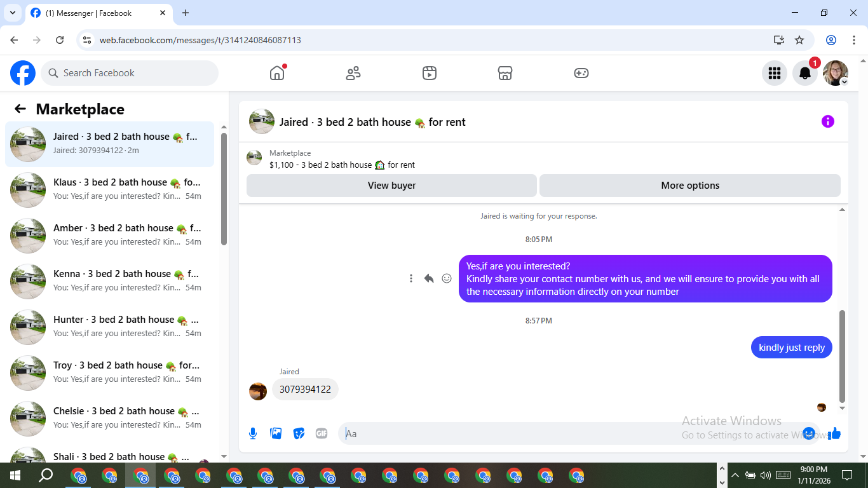Open the Reels video icon

click(x=430, y=73)
